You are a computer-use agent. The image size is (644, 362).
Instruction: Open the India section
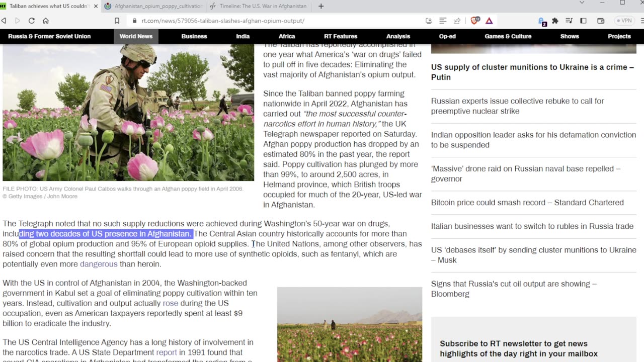coord(243,36)
